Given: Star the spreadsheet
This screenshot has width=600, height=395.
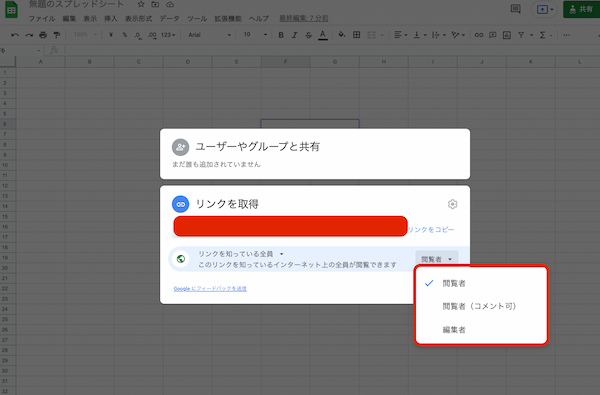Looking at the screenshot, I should click(141, 4).
